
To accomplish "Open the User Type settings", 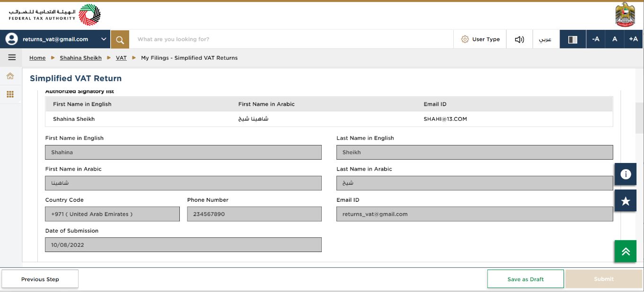I will tap(480, 39).
